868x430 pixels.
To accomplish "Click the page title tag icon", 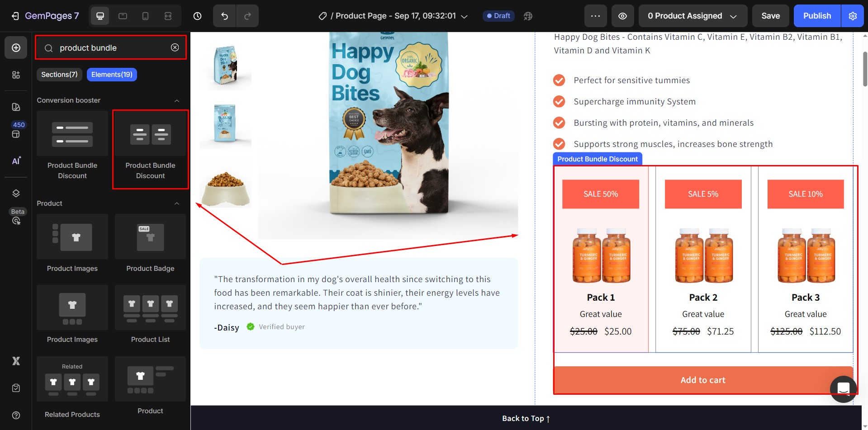I will (x=323, y=16).
